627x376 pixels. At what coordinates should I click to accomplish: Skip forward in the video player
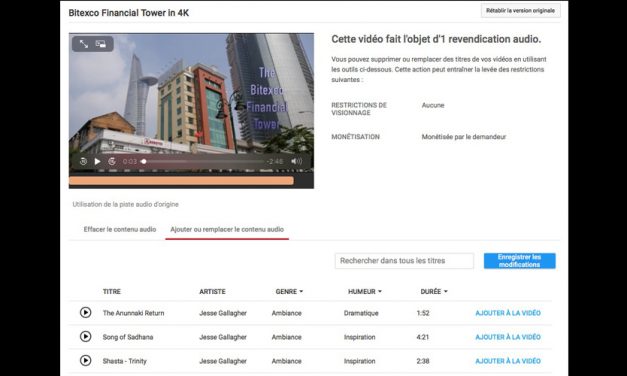click(x=112, y=161)
